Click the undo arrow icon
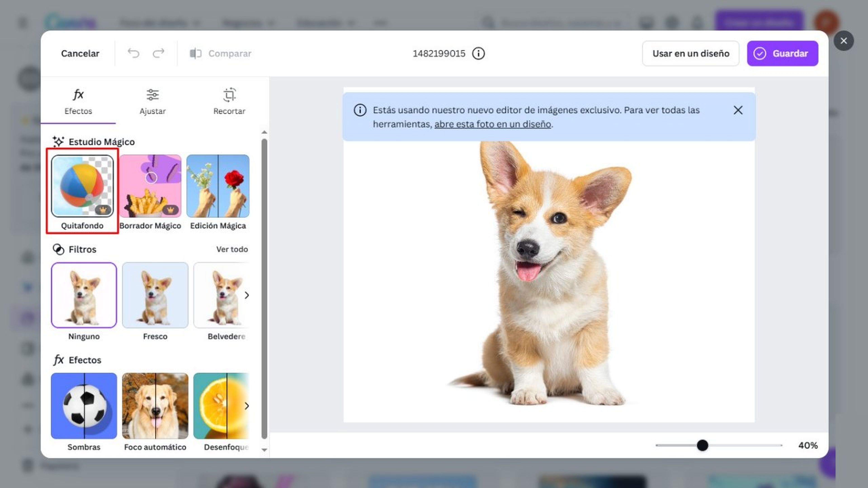Image resolution: width=868 pixels, height=488 pixels. pyautogui.click(x=133, y=53)
